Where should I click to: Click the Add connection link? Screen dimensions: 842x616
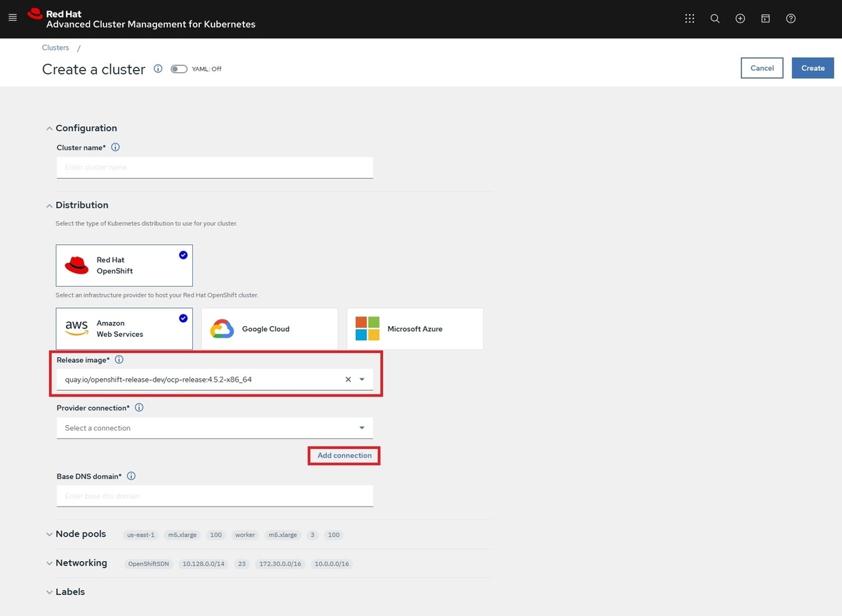(345, 455)
